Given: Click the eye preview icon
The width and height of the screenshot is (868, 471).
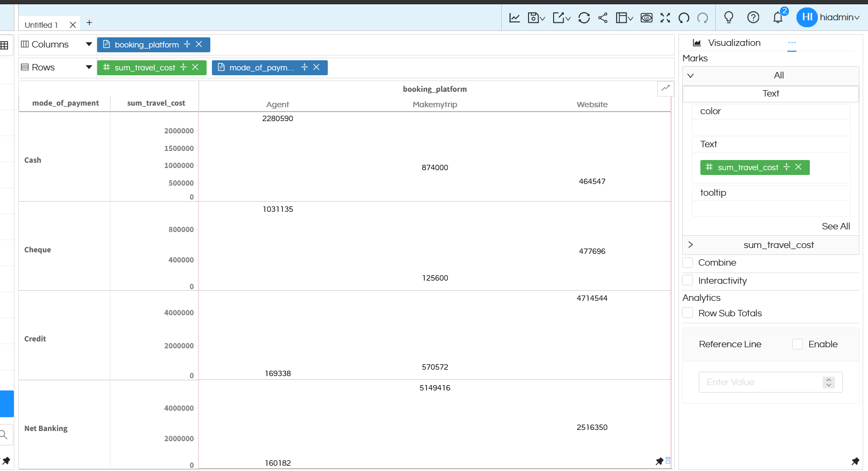Looking at the screenshot, I should (646, 18).
